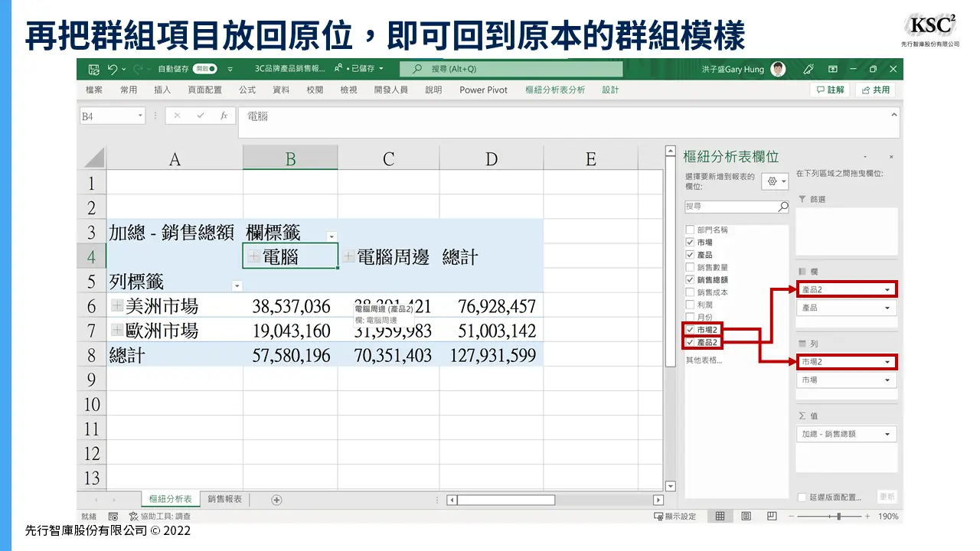The image size is (980, 551).
Task: Click the ribbon display options icon
Action: point(832,69)
